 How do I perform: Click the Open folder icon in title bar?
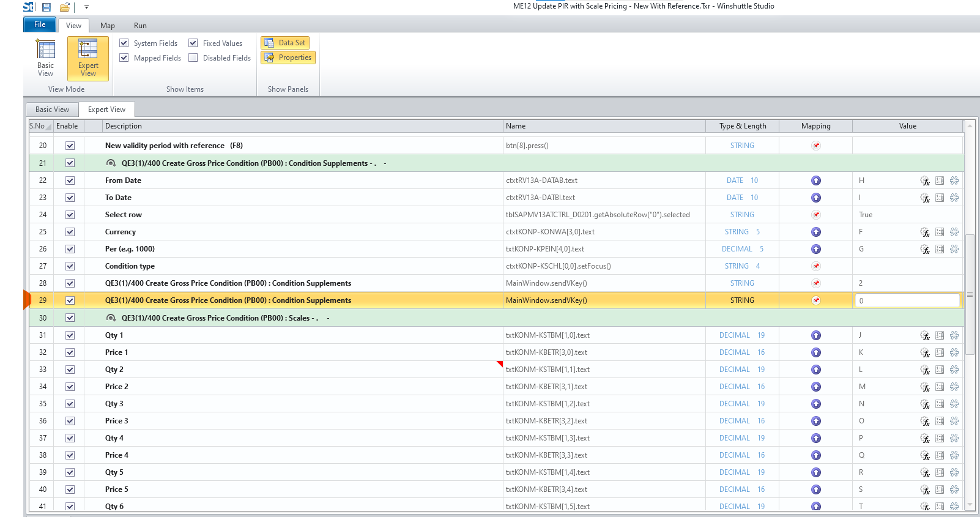click(64, 7)
